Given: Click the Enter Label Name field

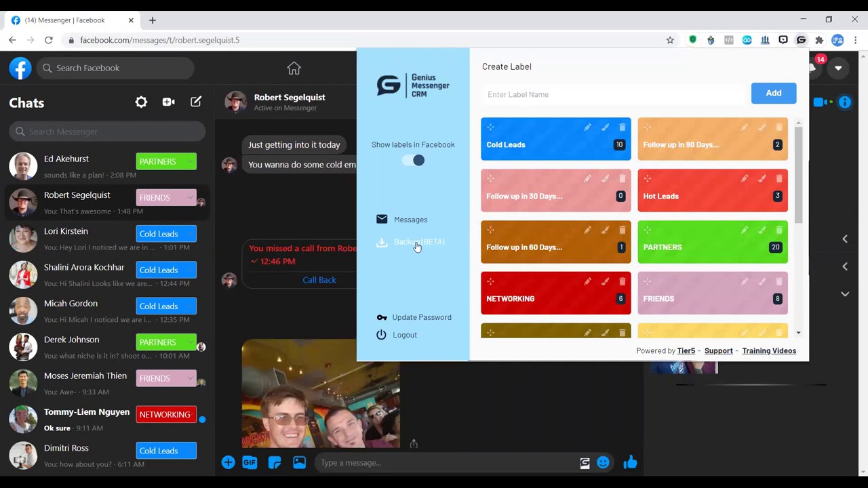Looking at the screenshot, I should (612, 94).
